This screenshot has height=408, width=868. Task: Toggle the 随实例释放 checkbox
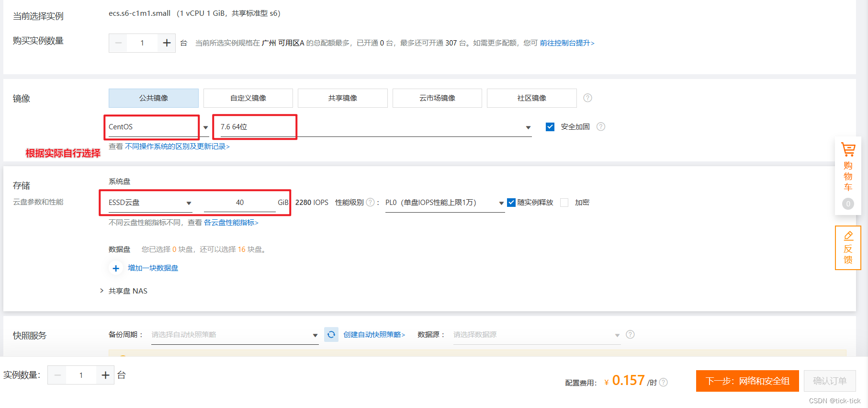pos(511,203)
